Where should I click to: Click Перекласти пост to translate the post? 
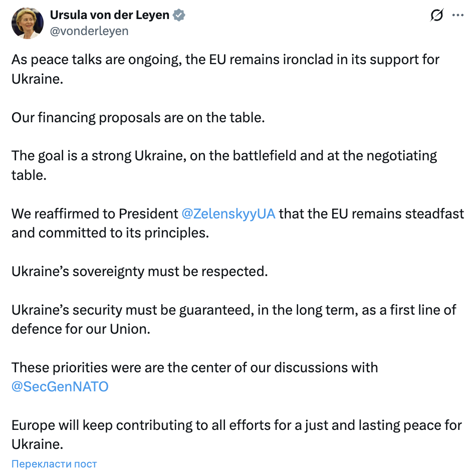pyautogui.click(x=54, y=464)
